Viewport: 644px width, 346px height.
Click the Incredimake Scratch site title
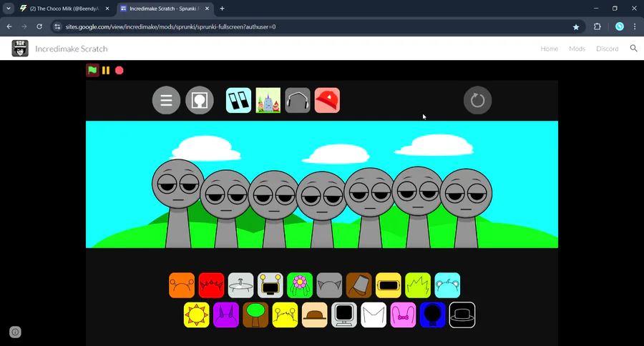click(72, 49)
